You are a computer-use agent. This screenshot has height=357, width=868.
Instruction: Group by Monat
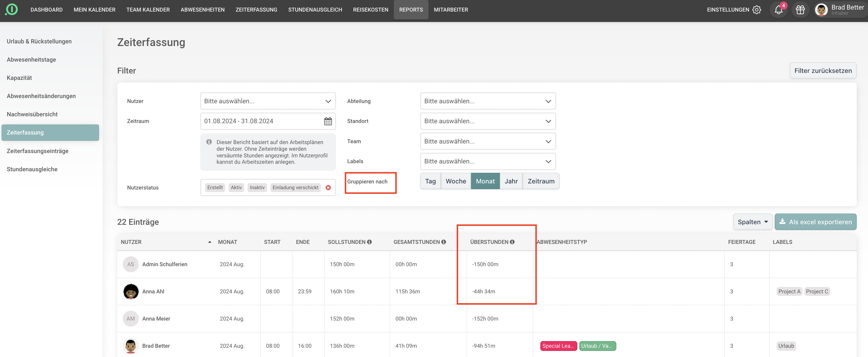point(485,181)
